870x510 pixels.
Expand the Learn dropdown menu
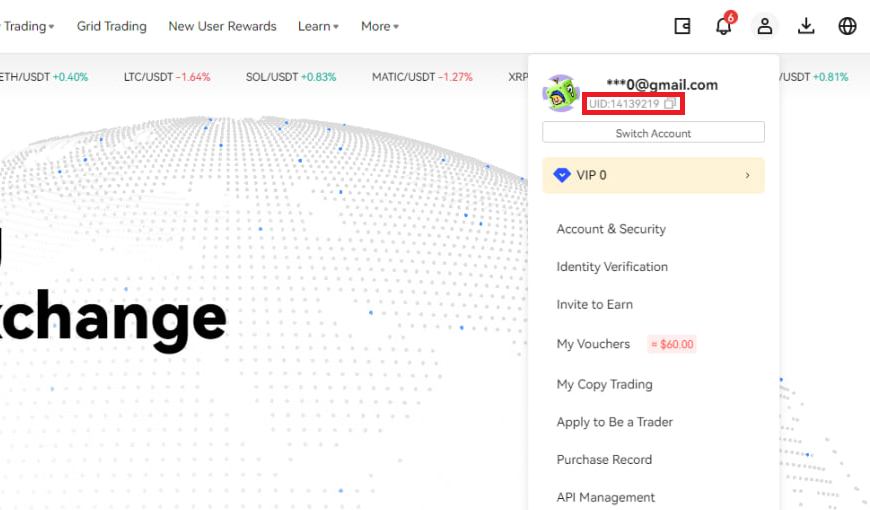tap(318, 26)
